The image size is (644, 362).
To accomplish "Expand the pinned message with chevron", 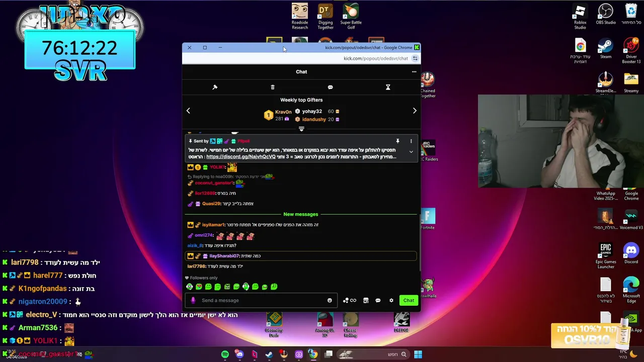I will [x=411, y=152].
